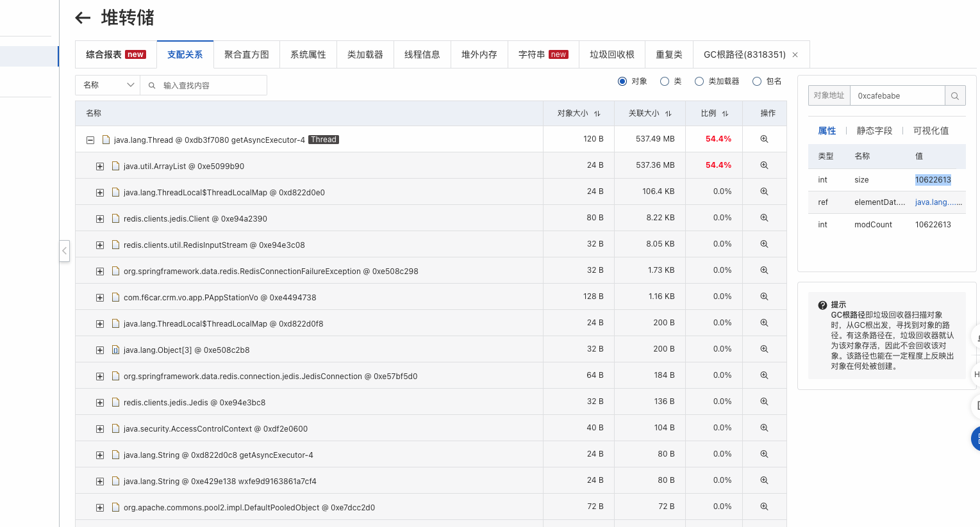Click magnifier icon for ThreadLocalMap @ 0xd822d0f8 row
The width and height of the screenshot is (980, 527).
pyautogui.click(x=764, y=323)
